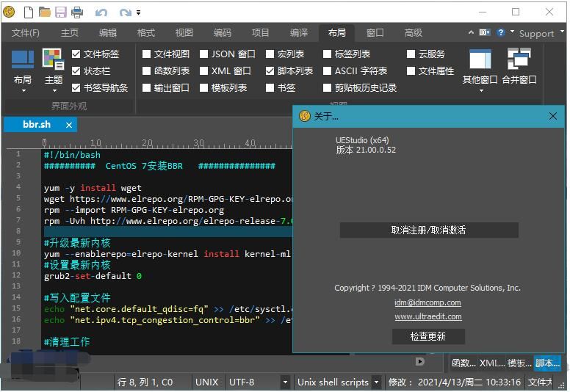Click the Open folder icon
The image size is (570, 392).
45,12
